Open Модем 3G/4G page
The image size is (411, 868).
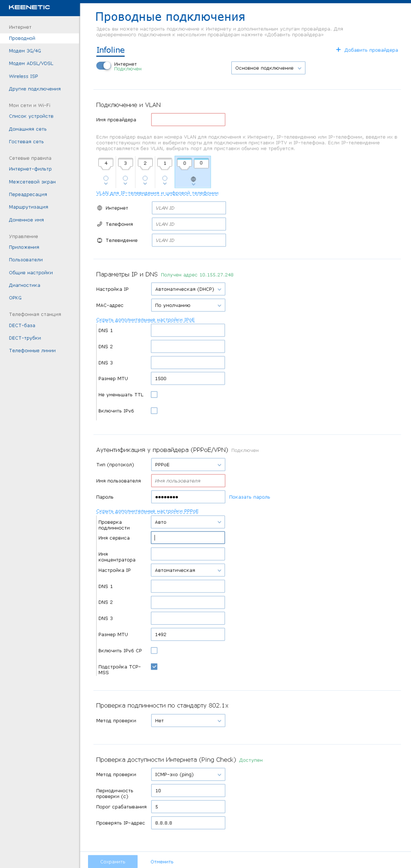click(x=25, y=51)
